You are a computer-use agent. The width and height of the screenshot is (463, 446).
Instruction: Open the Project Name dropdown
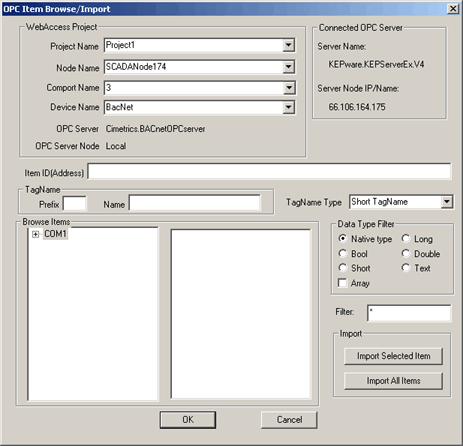289,45
